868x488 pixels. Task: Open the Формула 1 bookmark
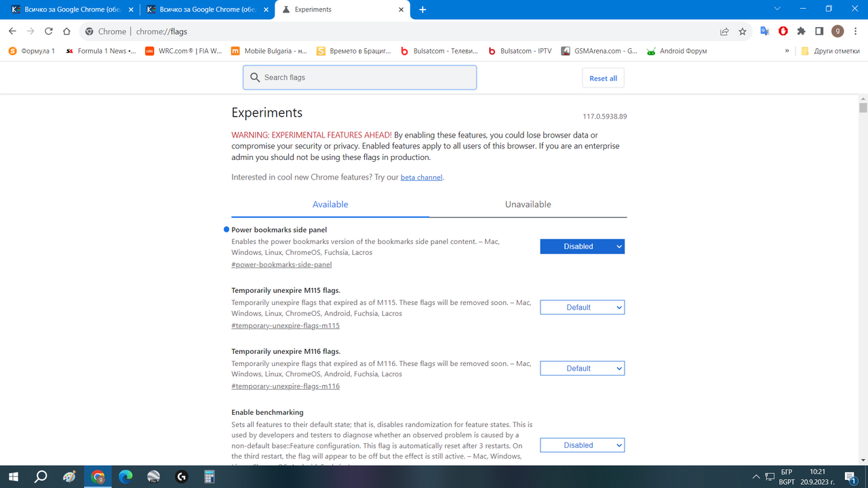coord(31,51)
